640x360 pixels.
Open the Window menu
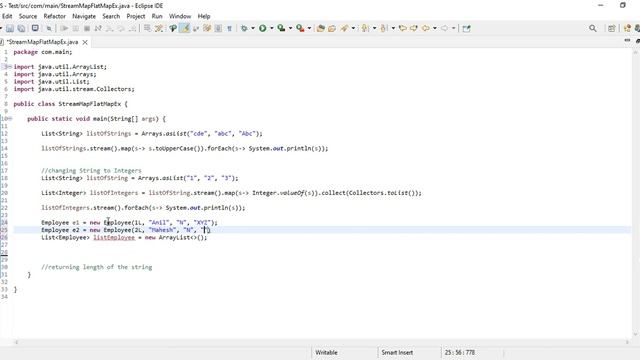tap(180, 16)
